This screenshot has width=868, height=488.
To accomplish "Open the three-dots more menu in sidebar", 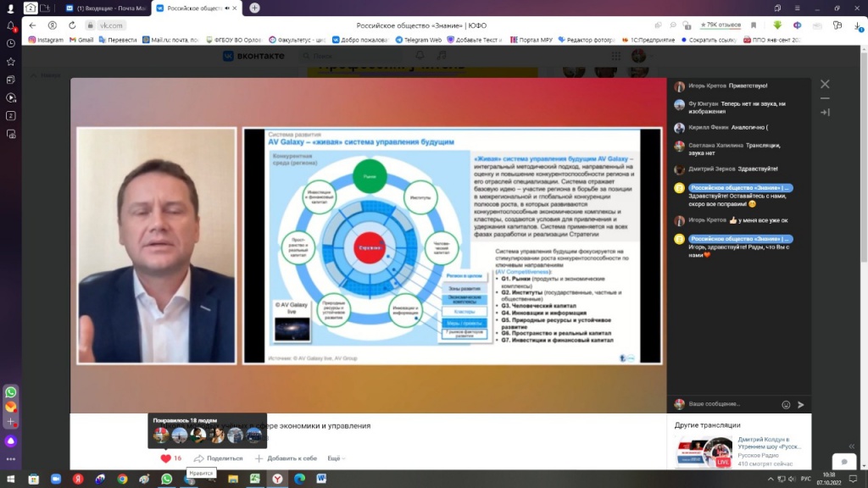I will pos(10,459).
